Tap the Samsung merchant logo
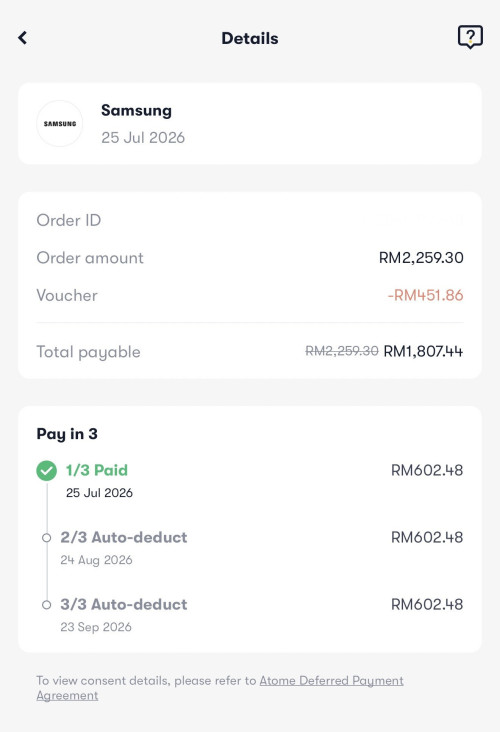This screenshot has width=500, height=732. coord(60,124)
